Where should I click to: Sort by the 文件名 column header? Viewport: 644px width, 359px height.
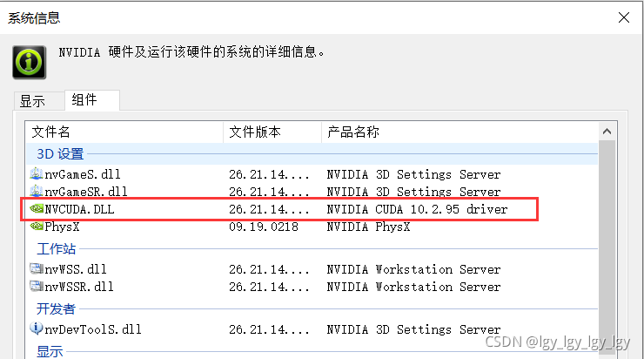(x=124, y=132)
